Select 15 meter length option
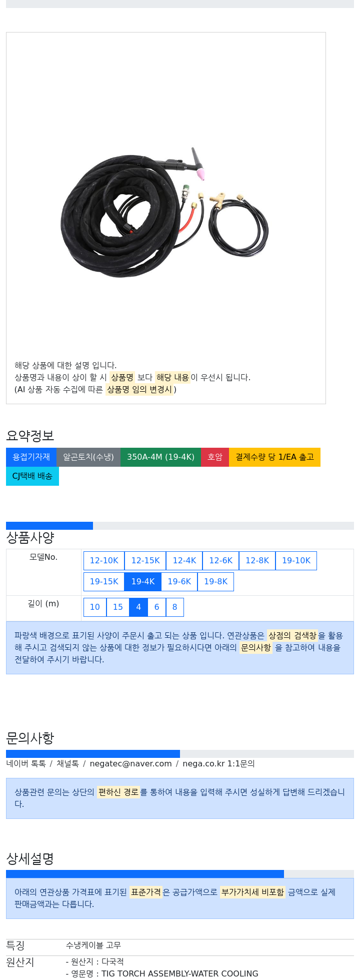The image size is (360, 980). (118, 607)
